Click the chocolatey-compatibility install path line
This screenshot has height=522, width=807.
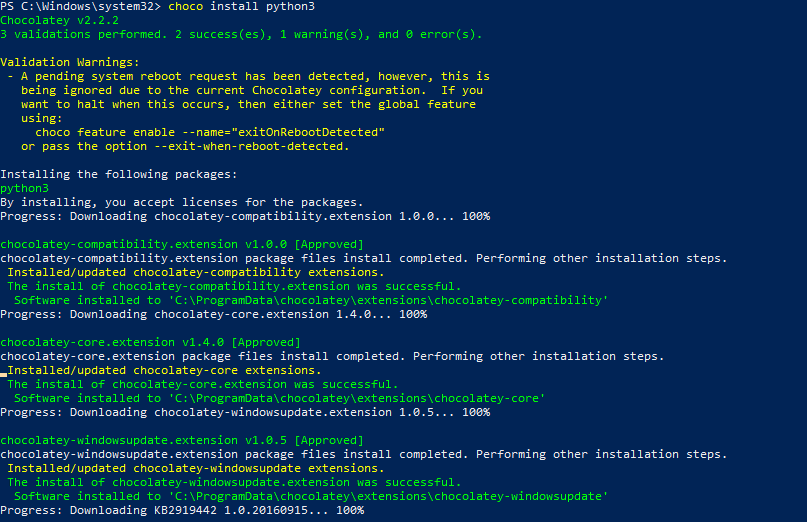(x=311, y=301)
